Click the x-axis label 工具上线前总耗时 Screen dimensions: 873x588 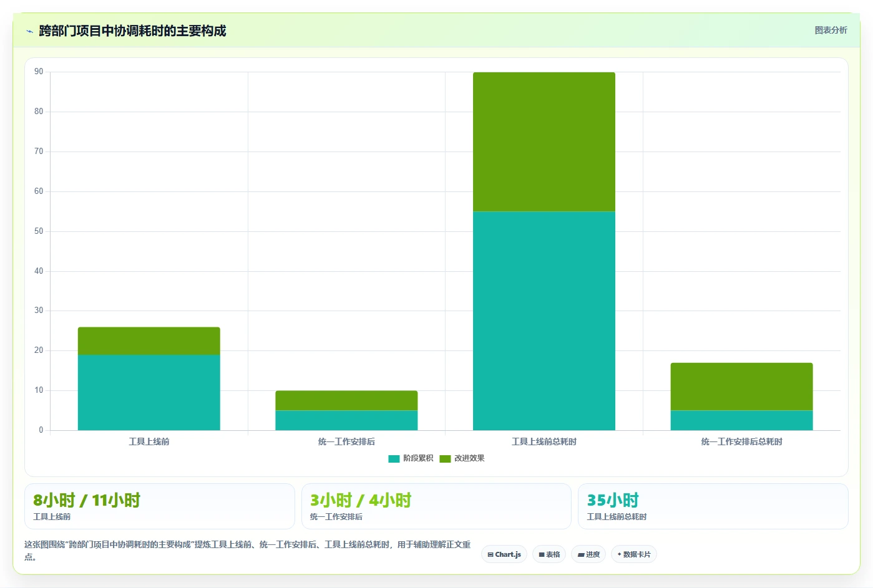point(544,441)
